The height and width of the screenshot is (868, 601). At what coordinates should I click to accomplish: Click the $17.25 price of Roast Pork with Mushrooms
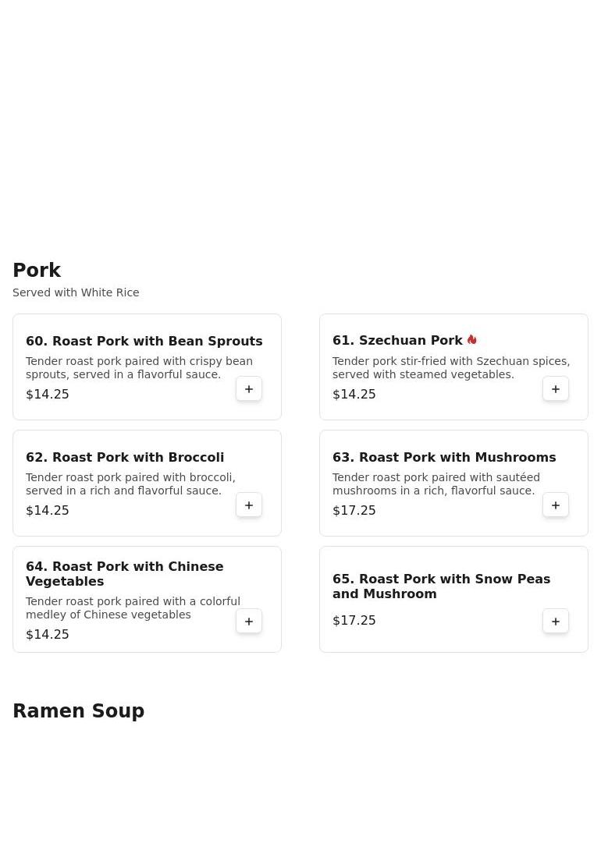pyautogui.click(x=354, y=511)
